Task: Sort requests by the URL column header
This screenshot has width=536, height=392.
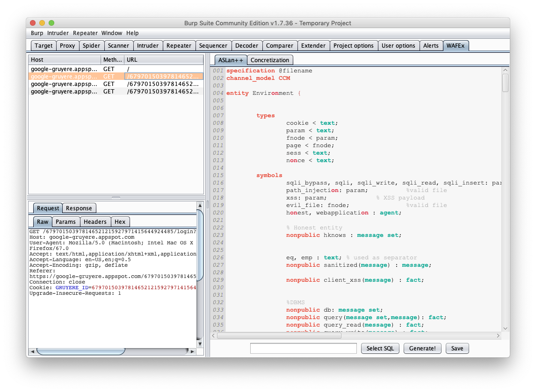Action: (x=164, y=60)
